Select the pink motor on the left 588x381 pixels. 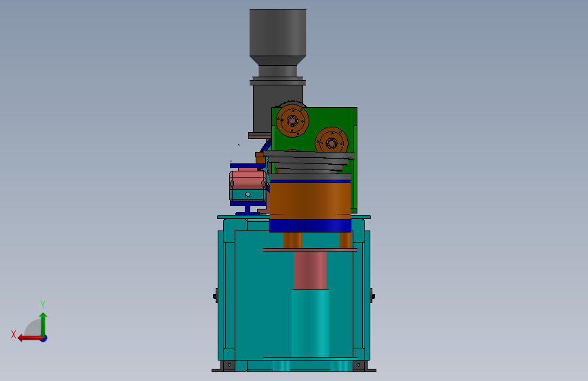(248, 179)
